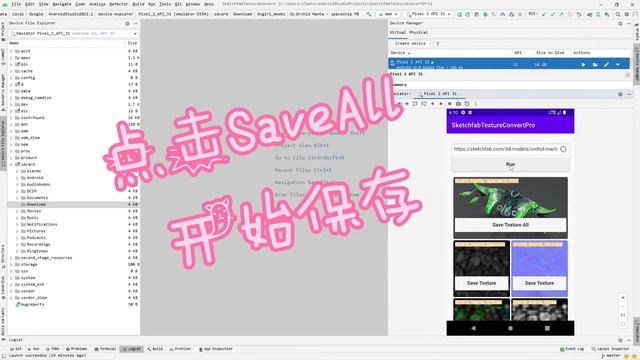Open Build menu
640x360 pixels.
pyautogui.click(x=138, y=4)
